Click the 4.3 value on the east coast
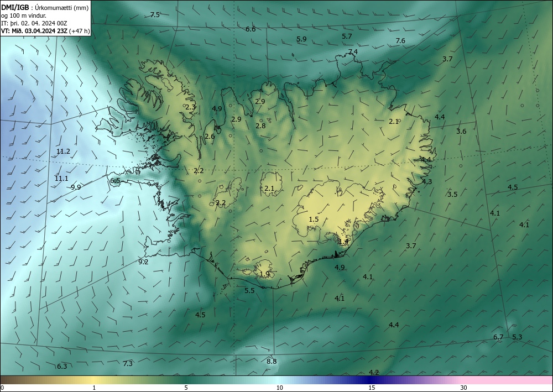The width and height of the screenshot is (553, 392). (x=427, y=182)
